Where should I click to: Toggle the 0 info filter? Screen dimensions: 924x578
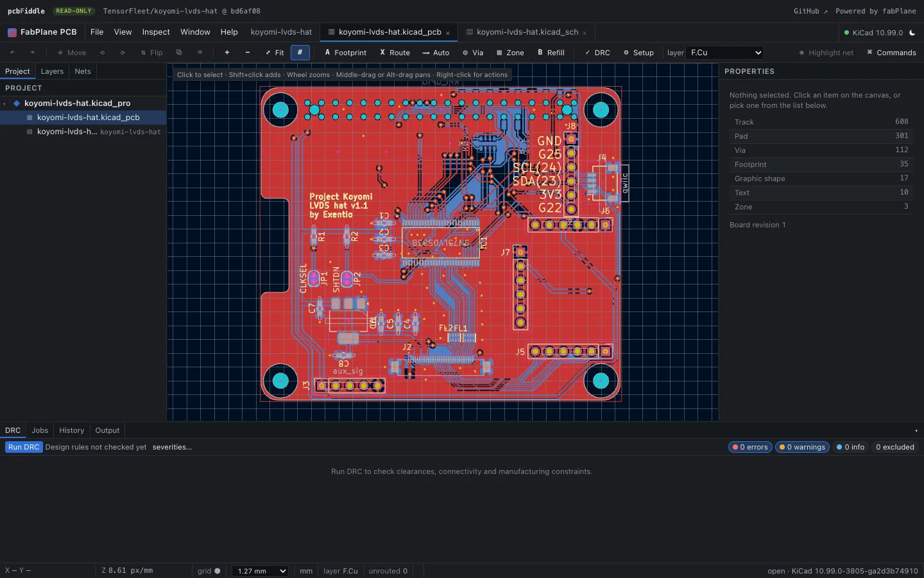pyautogui.click(x=850, y=447)
